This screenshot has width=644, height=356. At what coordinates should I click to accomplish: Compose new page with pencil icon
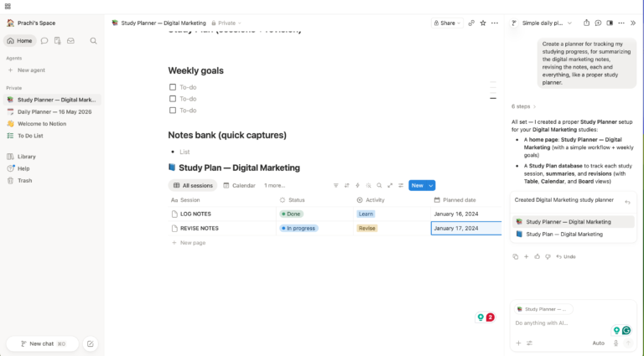[91, 343]
